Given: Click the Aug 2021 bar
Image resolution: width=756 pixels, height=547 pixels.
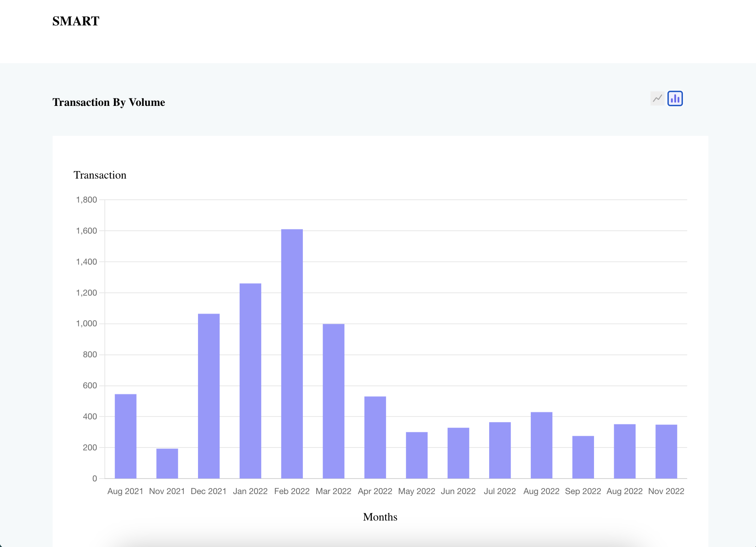Looking at the screenshot, I should coord(126,436).
